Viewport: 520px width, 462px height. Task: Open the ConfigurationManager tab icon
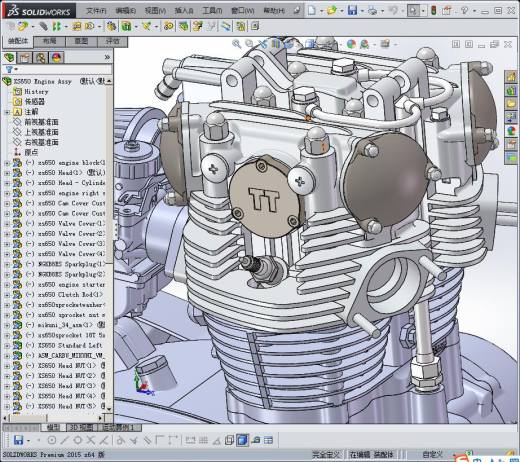41,58
